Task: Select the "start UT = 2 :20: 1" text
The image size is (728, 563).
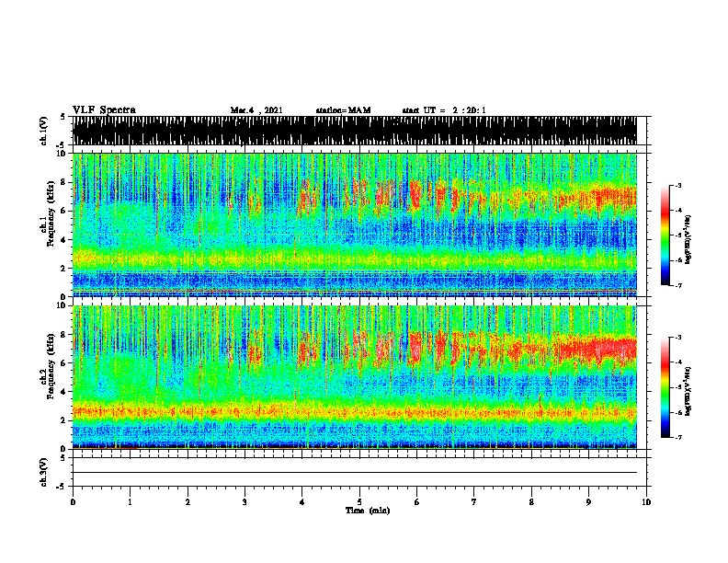Action: (x=444, y=110)
